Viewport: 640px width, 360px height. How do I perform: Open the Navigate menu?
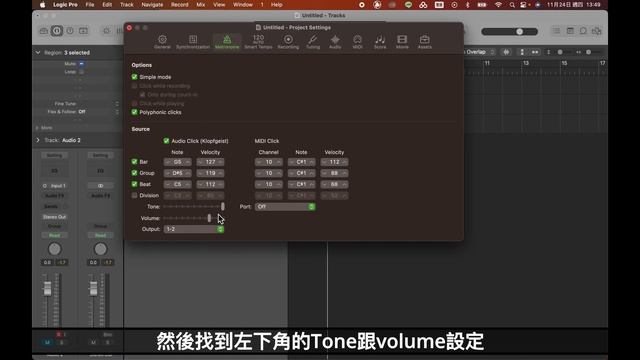pos(152,5)
